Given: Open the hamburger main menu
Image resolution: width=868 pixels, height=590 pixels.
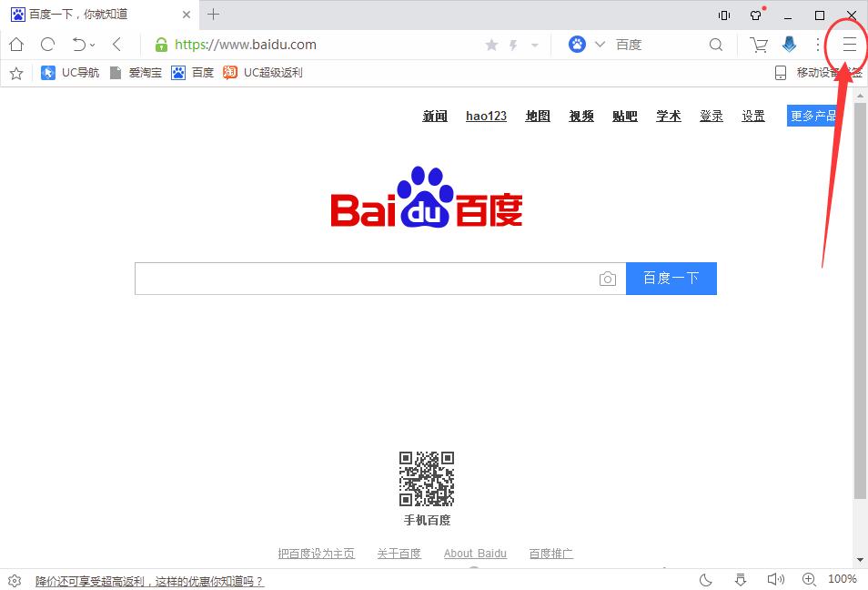Looking at the screenshot, I should pos(849,45).
